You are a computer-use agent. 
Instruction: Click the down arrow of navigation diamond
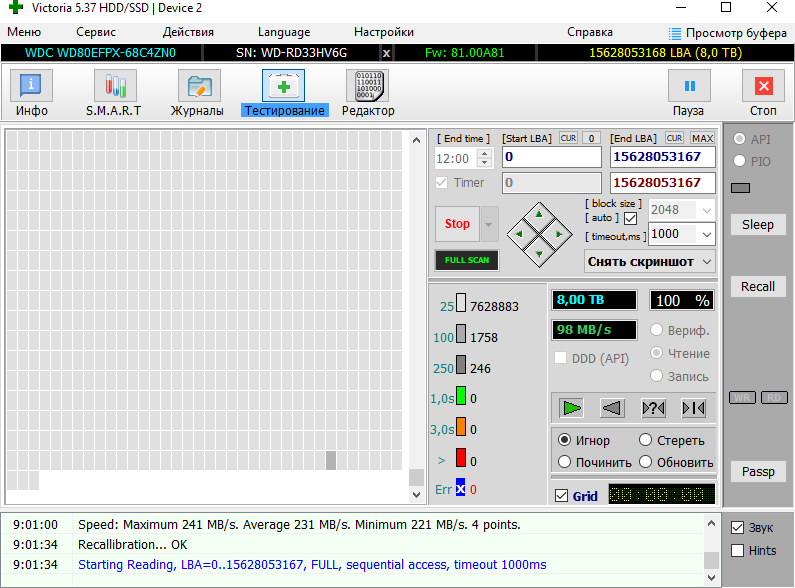pos(539,254)
